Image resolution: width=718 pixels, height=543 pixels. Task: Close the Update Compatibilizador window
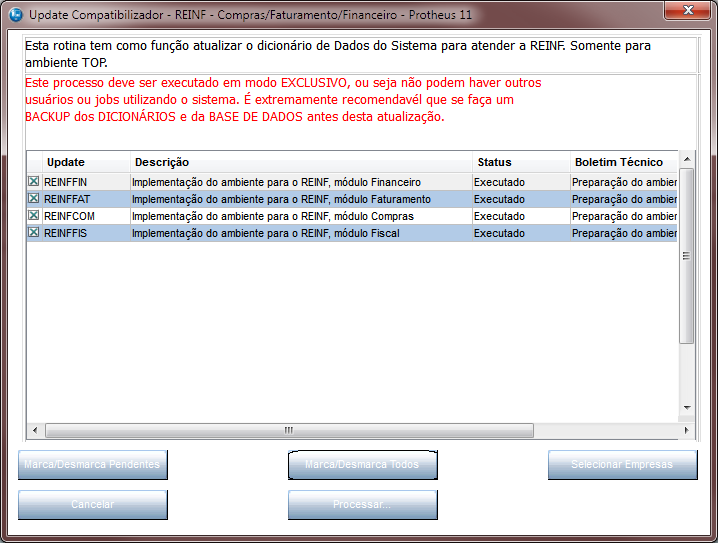tap(688, 10)
